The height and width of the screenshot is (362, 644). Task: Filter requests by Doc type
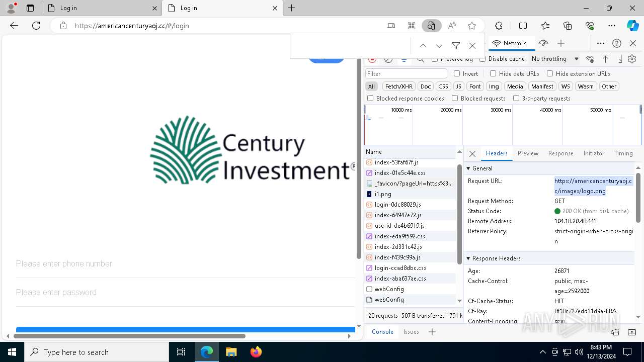pyautogui.click(x=426, y=86)
